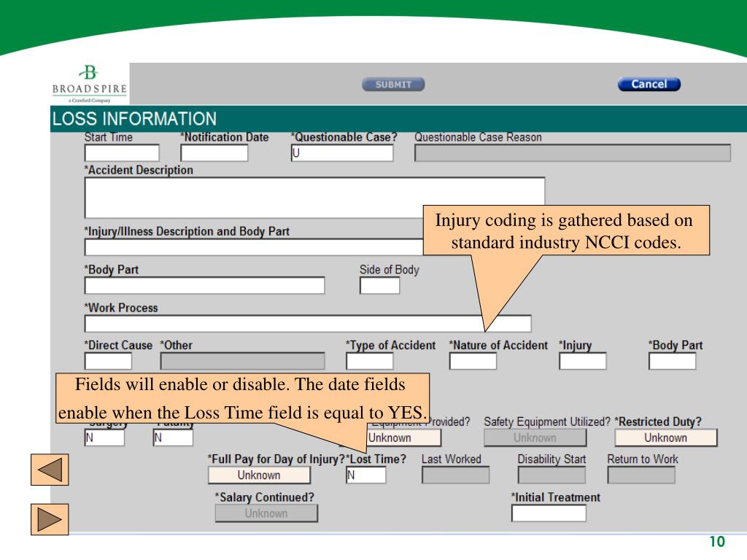The image size is (747, 560).
Task: Focus the Notification Date field
Action: (x=214, y=153)
